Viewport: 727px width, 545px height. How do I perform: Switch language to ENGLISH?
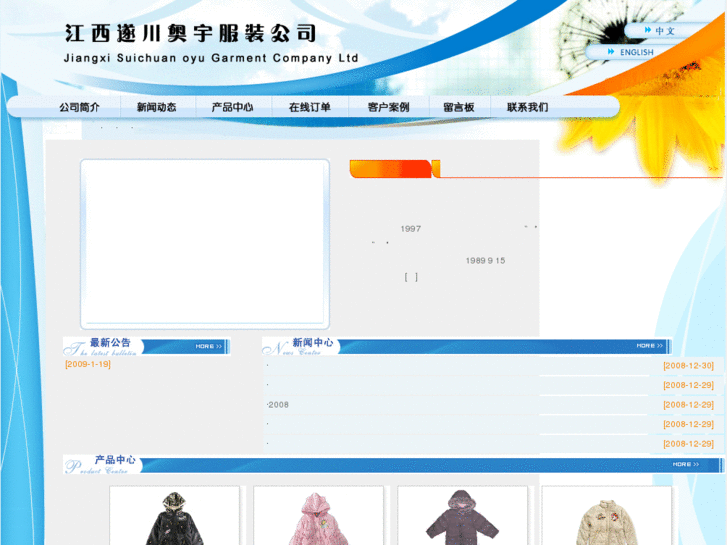pyautogui.click(x=637, y=52)
